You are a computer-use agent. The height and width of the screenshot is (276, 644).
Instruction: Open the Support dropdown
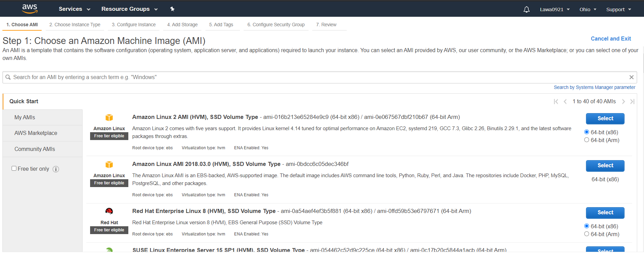(618, 10)
